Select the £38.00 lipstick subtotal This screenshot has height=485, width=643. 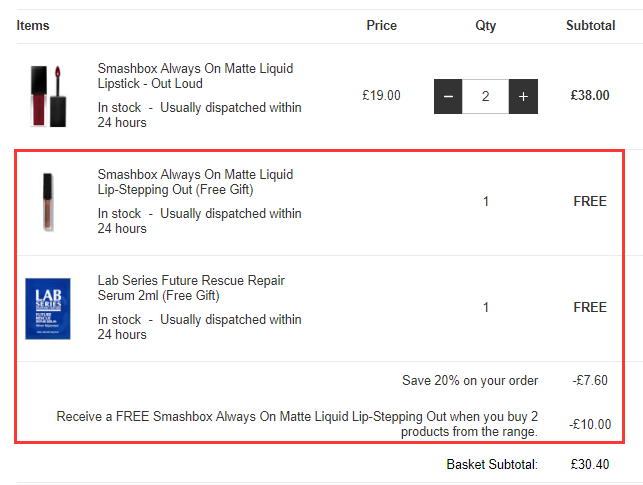point(590,96)
